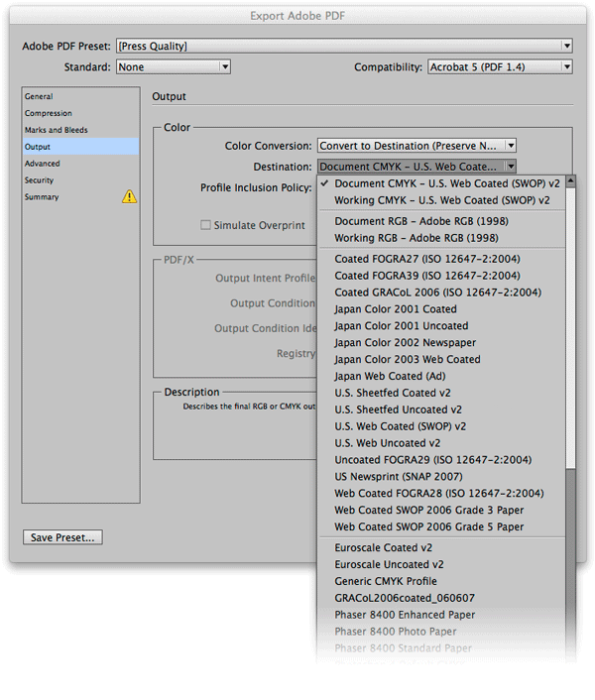Open the Adobe PDF Preset dropdown
The width and height of the screenshot is (595, 700).
click(344, 46)
